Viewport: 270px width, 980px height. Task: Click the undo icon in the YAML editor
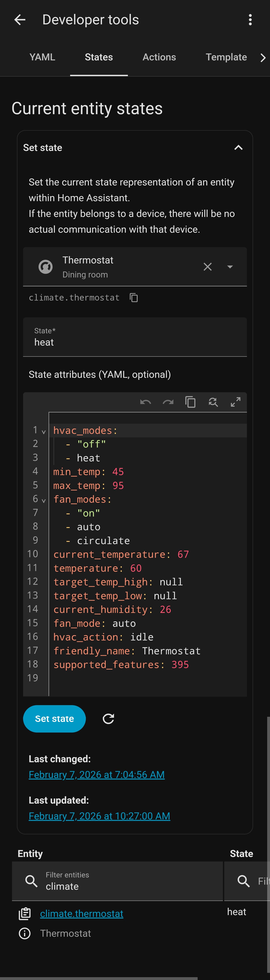pos(145,402)
